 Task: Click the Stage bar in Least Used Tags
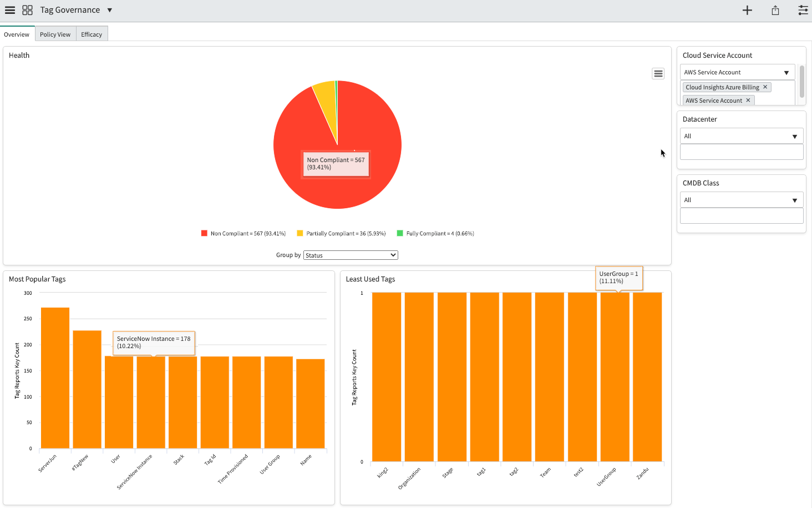pos(452,377)
